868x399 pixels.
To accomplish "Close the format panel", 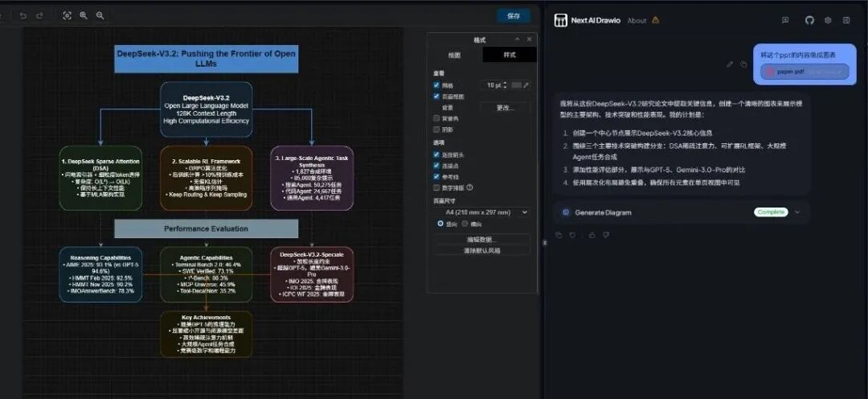I will [529, 39].
